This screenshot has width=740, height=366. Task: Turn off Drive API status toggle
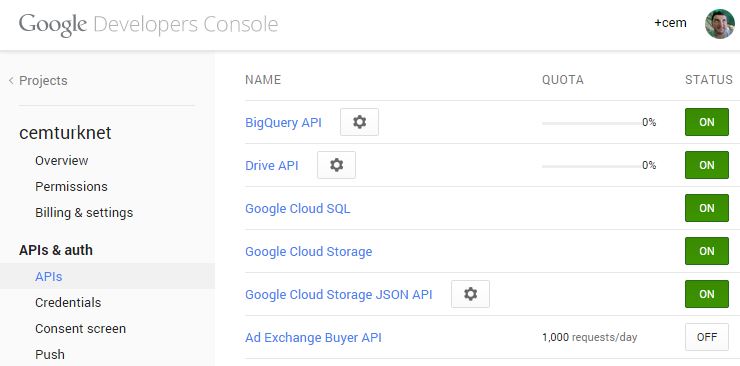click(706, 165)
